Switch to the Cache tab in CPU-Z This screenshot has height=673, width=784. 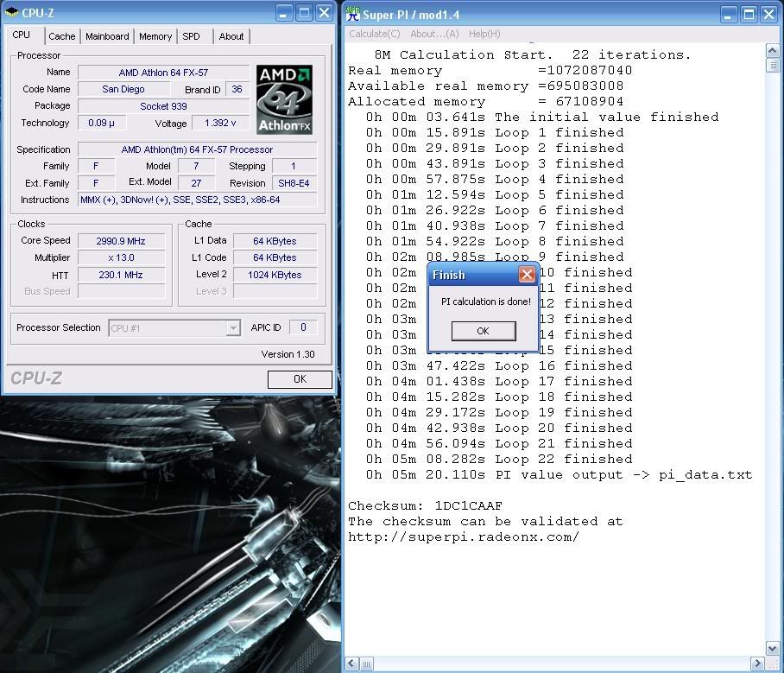click(x=62, y=36)
